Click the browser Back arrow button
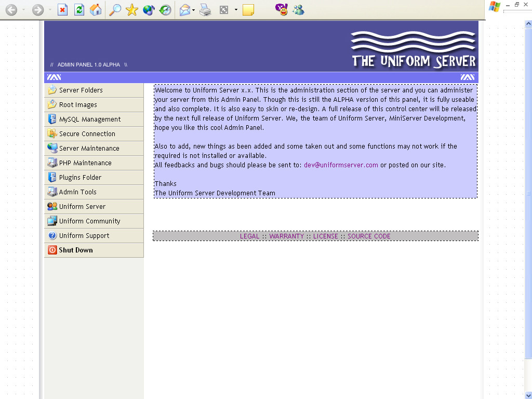532x399 pixels. coord(11,10)
